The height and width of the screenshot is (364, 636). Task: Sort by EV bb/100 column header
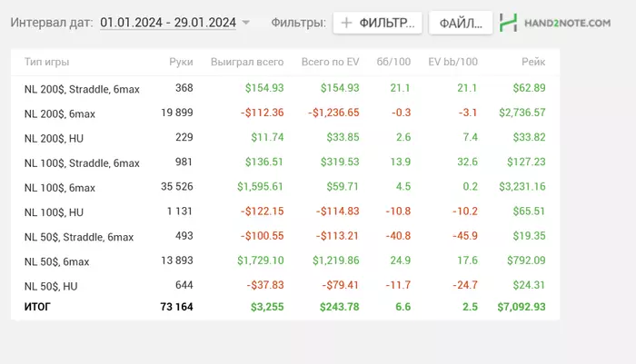452,63
